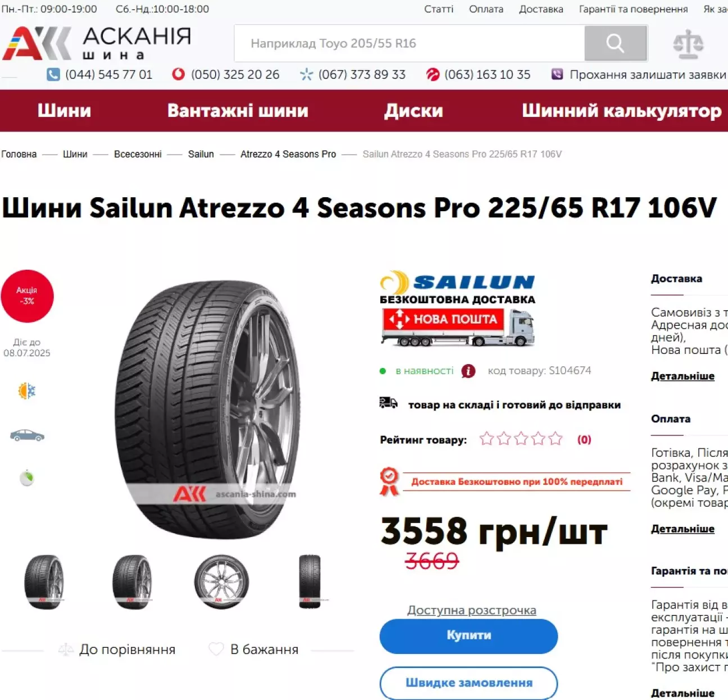Click the info icon beside в наявності
The image size is (728, 700).
coord(468,371)
